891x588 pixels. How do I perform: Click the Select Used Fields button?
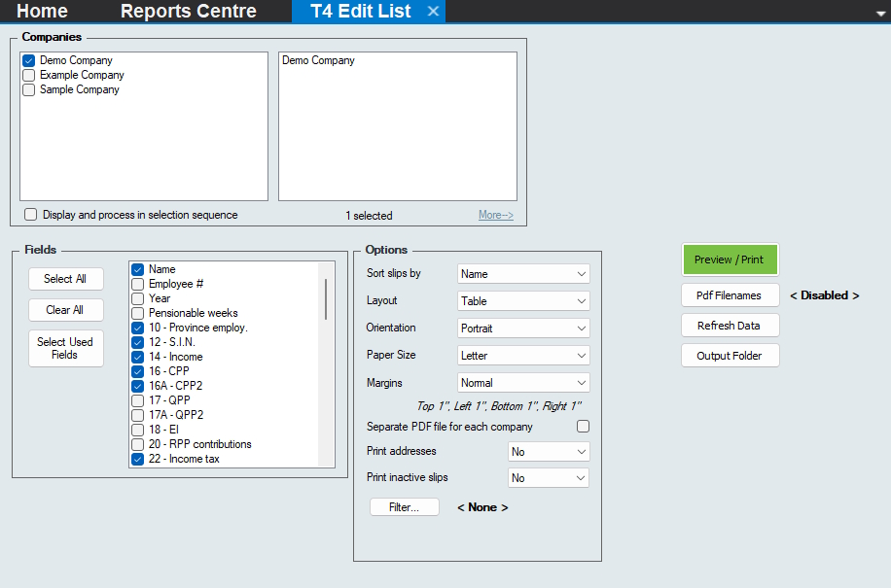tap(65, 348)
